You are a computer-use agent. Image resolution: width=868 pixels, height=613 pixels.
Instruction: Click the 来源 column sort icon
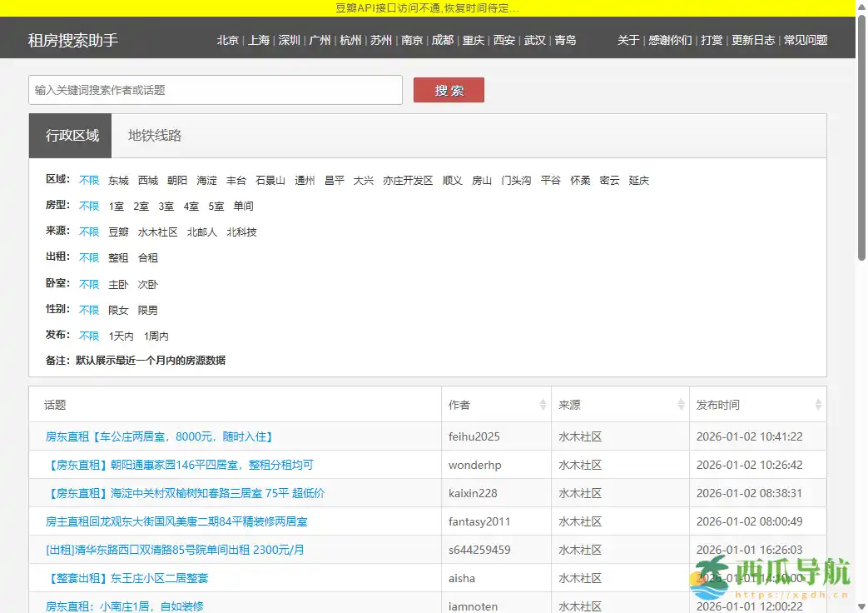(x=682, y=404)
